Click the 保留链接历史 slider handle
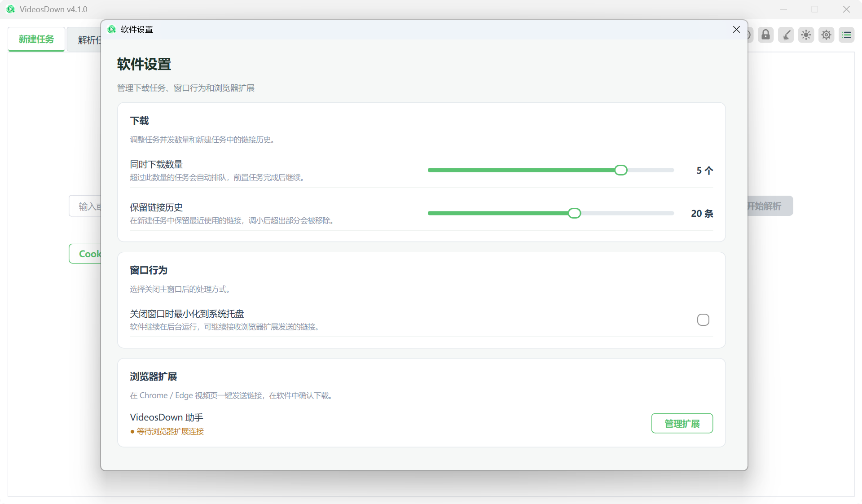862x504 pixels. pyautogui.click(x=574, y=213)
